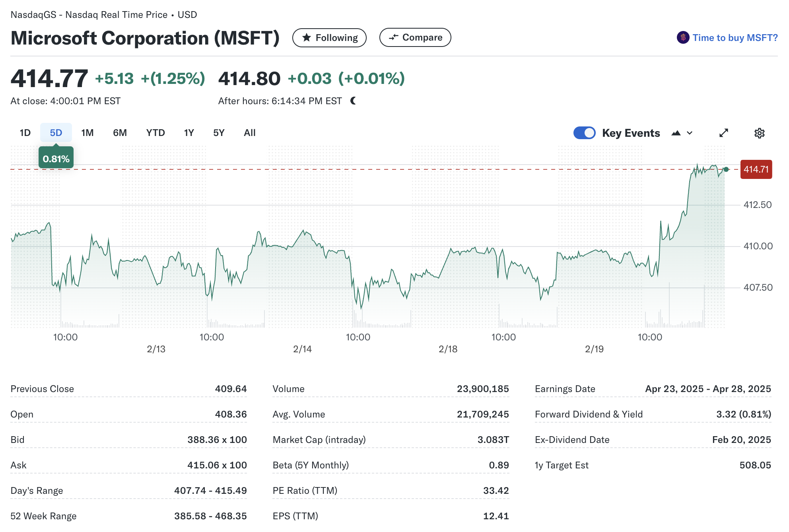Show the 5Y chart range
This screenshot has height=532, width=789.
[219, 133]
